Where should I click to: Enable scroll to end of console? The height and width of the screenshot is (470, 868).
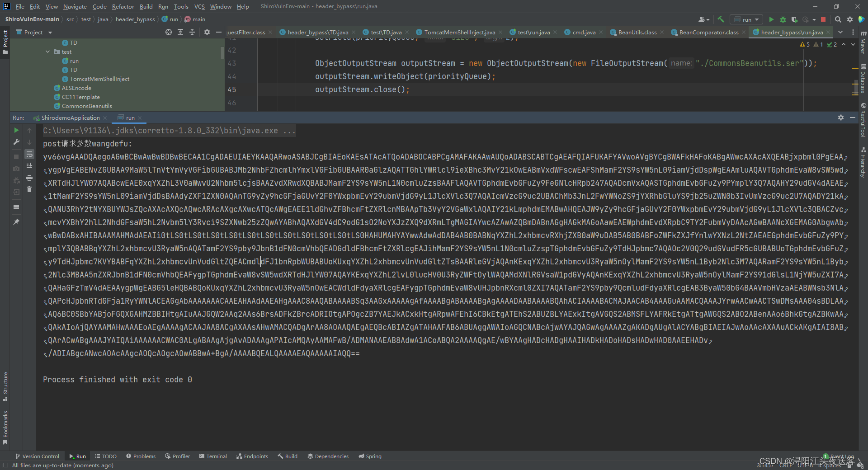click(x=29, y=166)
